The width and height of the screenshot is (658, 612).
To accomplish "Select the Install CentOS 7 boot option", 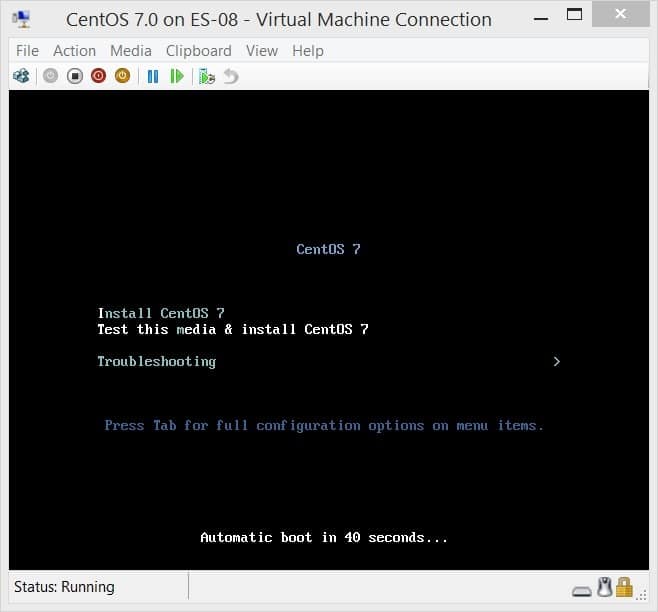I will point(160,313).
